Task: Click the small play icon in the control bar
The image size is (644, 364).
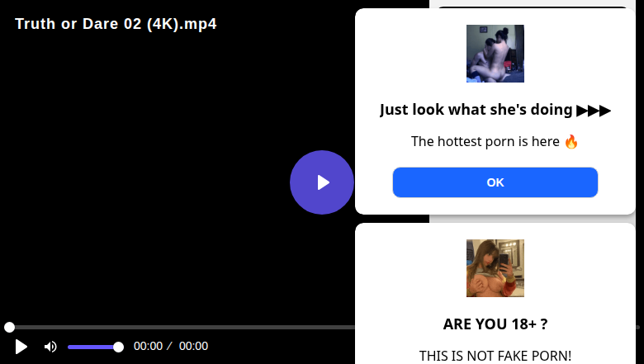Action: 21,347
